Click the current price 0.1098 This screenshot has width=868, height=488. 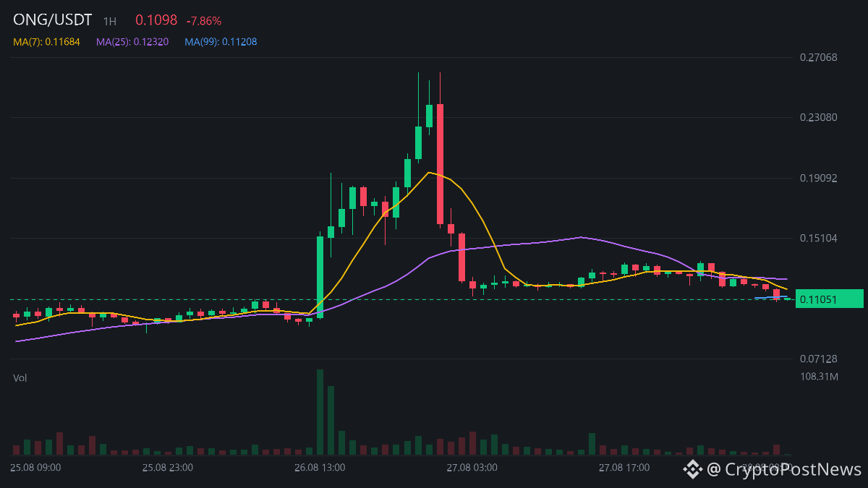pos(156,20)
